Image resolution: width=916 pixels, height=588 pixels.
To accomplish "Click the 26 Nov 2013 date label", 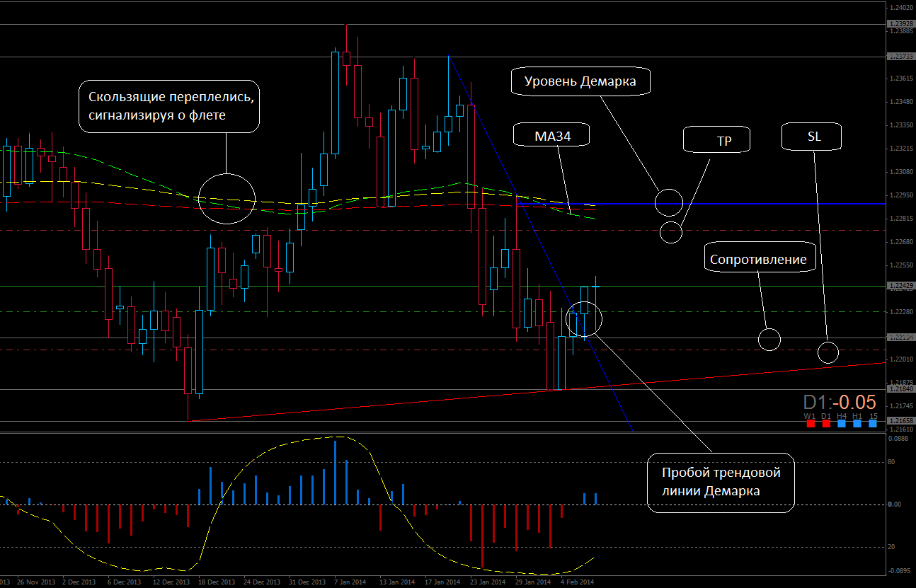I will click(x=36, y=582).
